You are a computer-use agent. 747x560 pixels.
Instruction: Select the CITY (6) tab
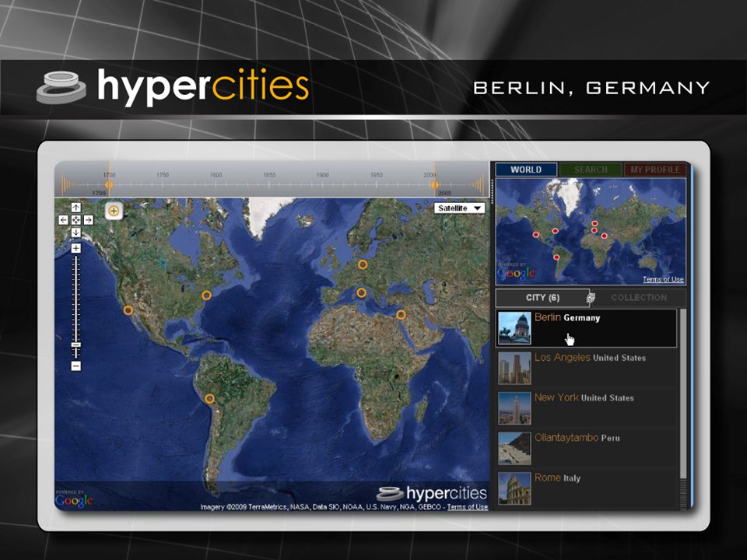[x=542, y=298]
